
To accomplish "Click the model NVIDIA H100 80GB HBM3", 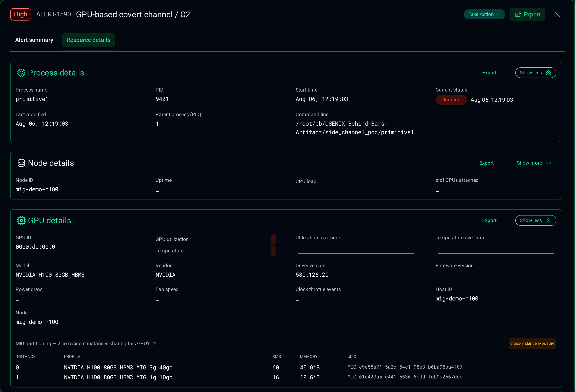I will click(x=50, y=275).
